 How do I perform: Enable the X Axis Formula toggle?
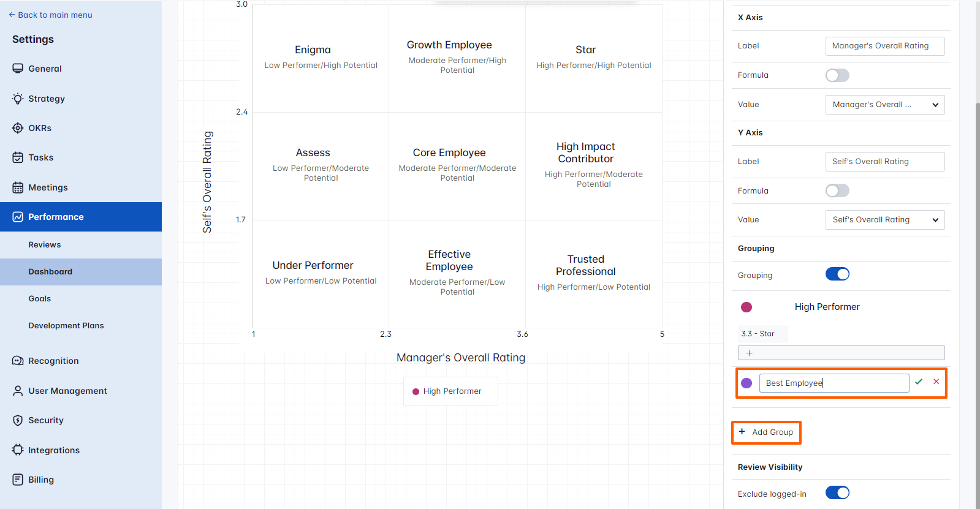(837, 75)
